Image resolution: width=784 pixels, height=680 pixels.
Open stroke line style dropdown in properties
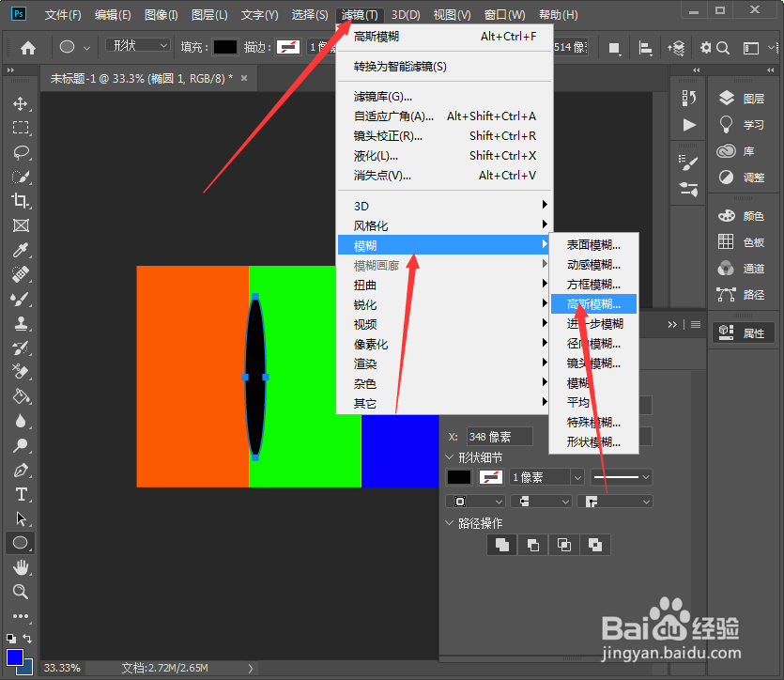[x=622, y=477]
